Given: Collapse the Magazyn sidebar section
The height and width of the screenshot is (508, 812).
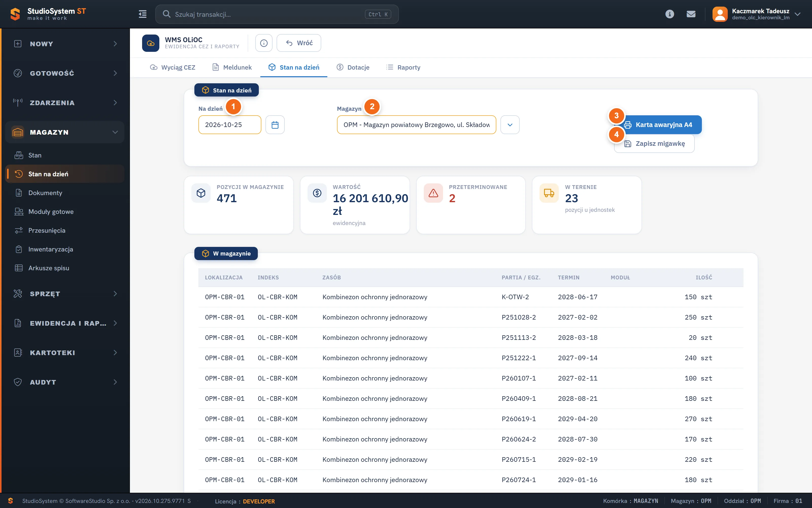Looking at the screenshot, I should pyautogui.click(x=65, y=132).
